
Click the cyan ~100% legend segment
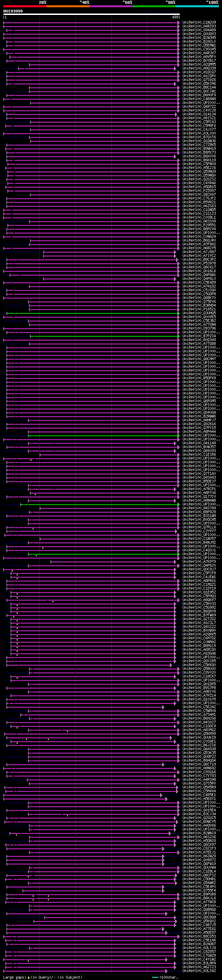click(197, 7)
